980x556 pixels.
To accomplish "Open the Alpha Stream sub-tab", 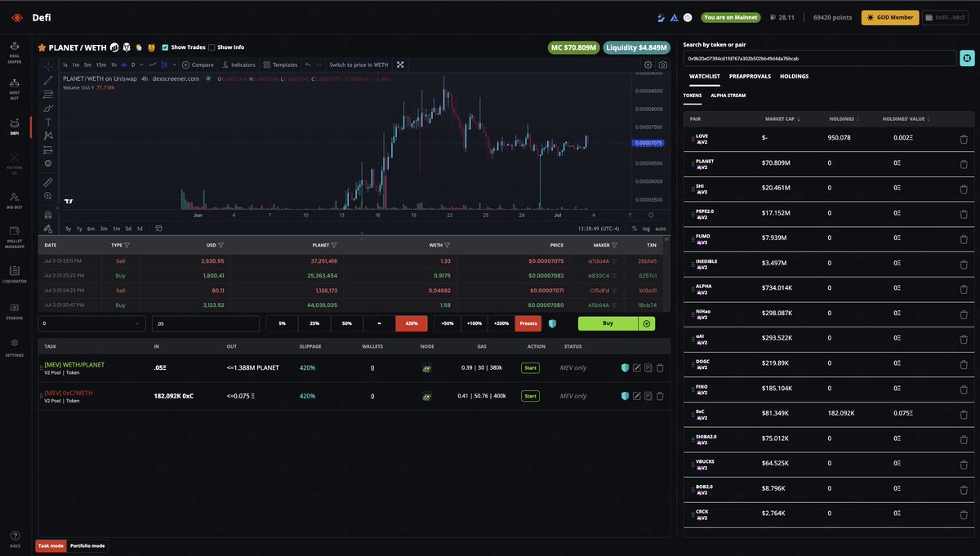I will [728, 96].
